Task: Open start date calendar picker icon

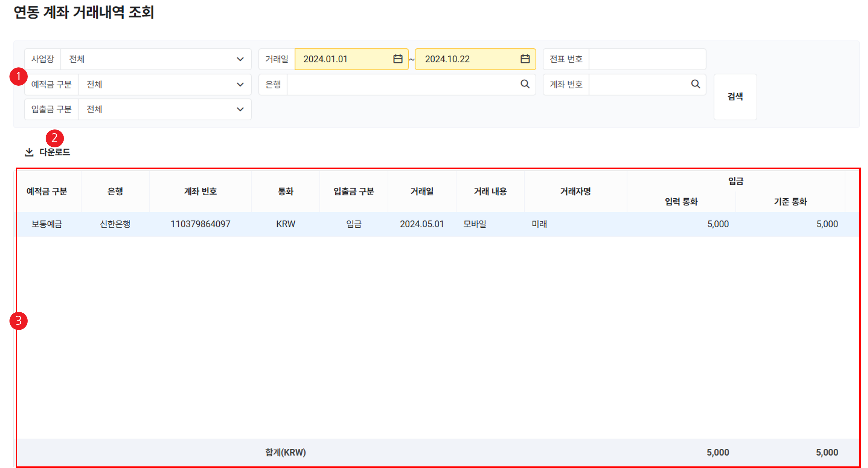Action: coord(397,59)
